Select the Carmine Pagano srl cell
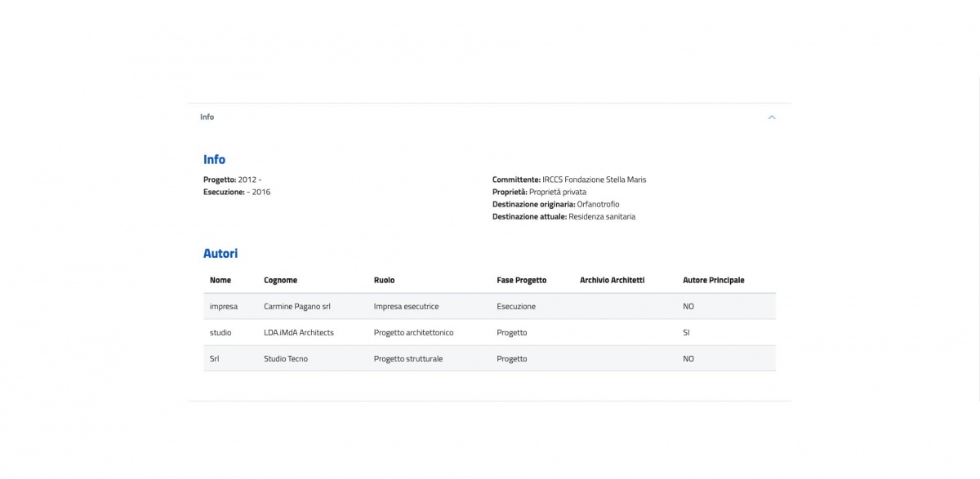Screen dimensions: 980x479 click(297, 306)
